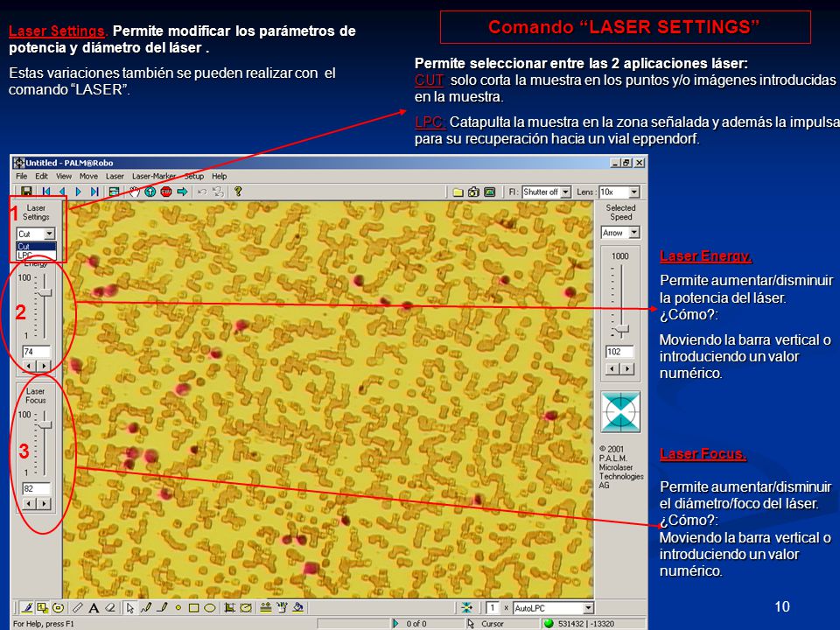Image resolution: width=840 pixels, height=630 pixels.
Task: Select the eraser tool
Action: (110, 607)
